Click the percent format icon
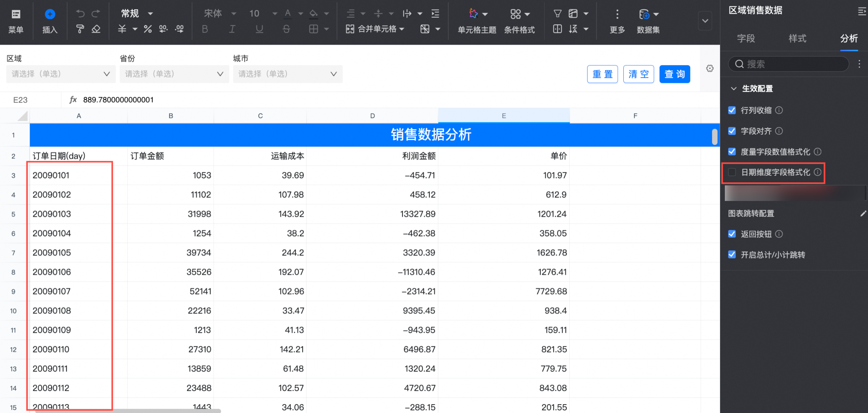 click(148, 29)
